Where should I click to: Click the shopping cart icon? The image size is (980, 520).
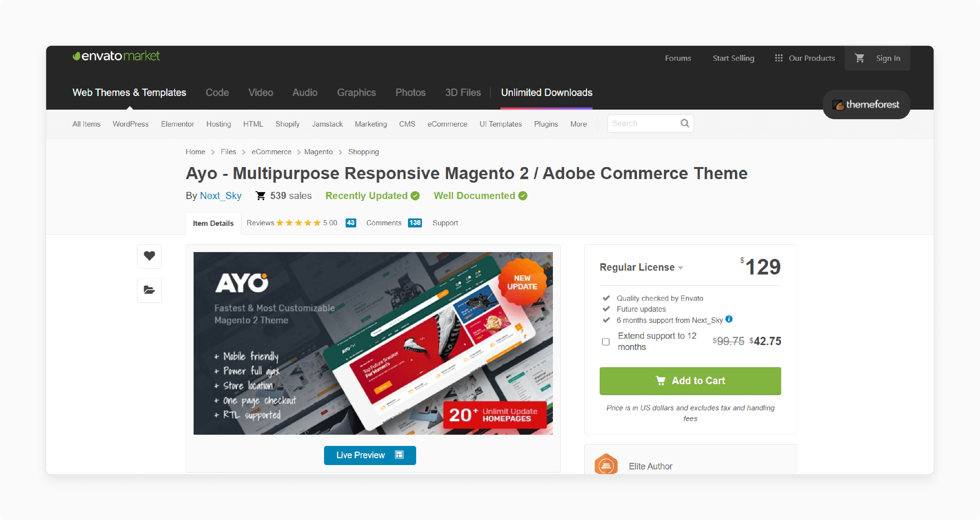(859, 58)
